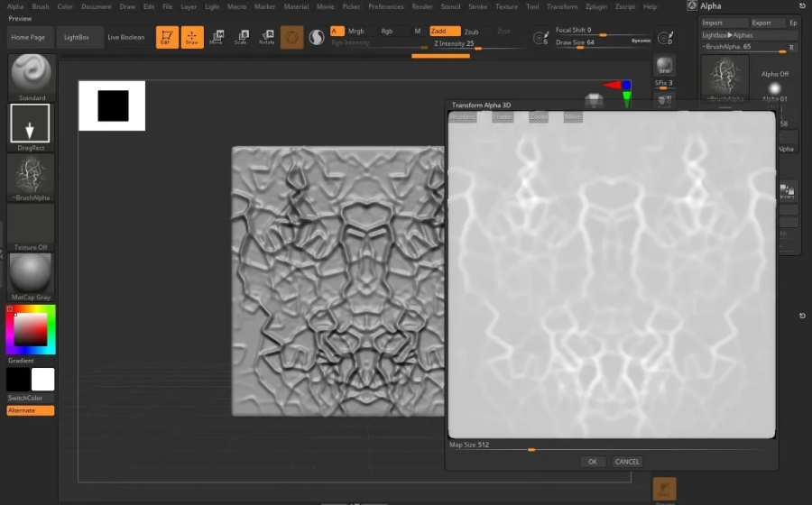The width and height of the screenshot is (812, 505).
Task: Open the DragRect stroke selector
Action: pyautogui.click(x=31, y=127)
